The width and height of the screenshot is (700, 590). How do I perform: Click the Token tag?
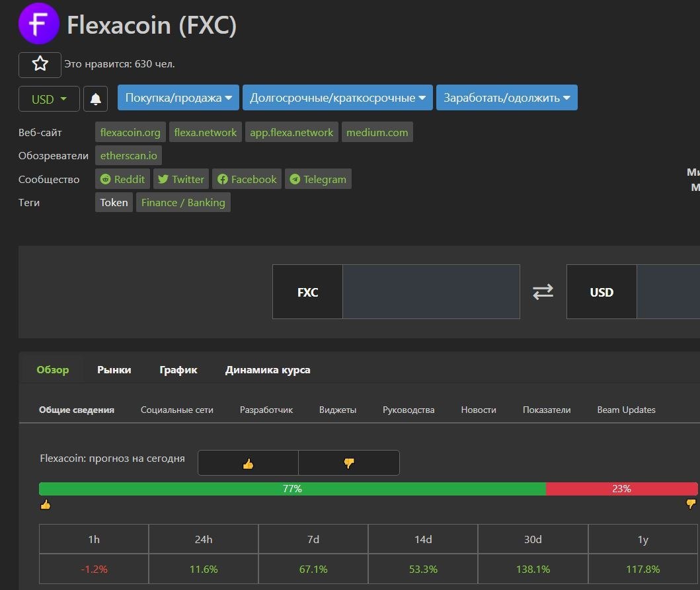pyautogui.click(x=114, y=202)
